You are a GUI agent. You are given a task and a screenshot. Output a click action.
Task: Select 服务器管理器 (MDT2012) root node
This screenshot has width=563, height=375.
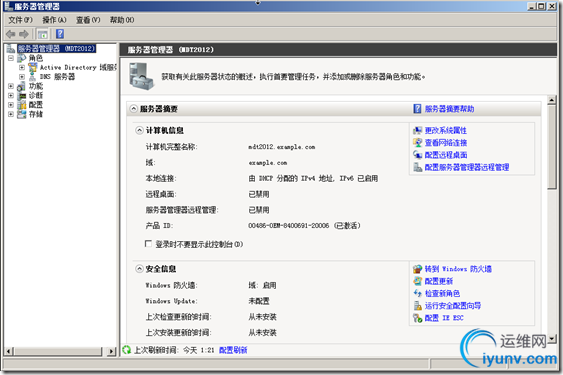(x=56, y=48)
